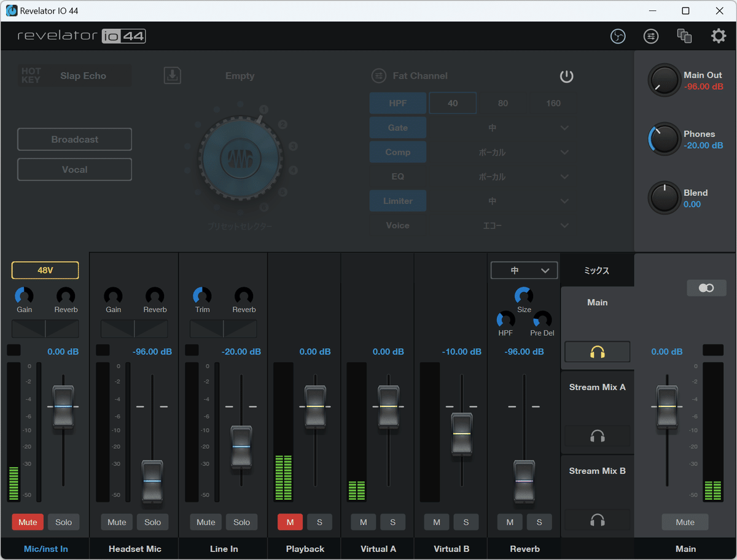Click the Headset Mic Reverb knob
The height and width of the screenshot is (560, 737).
pyautogui.click(x=155, y=295)
